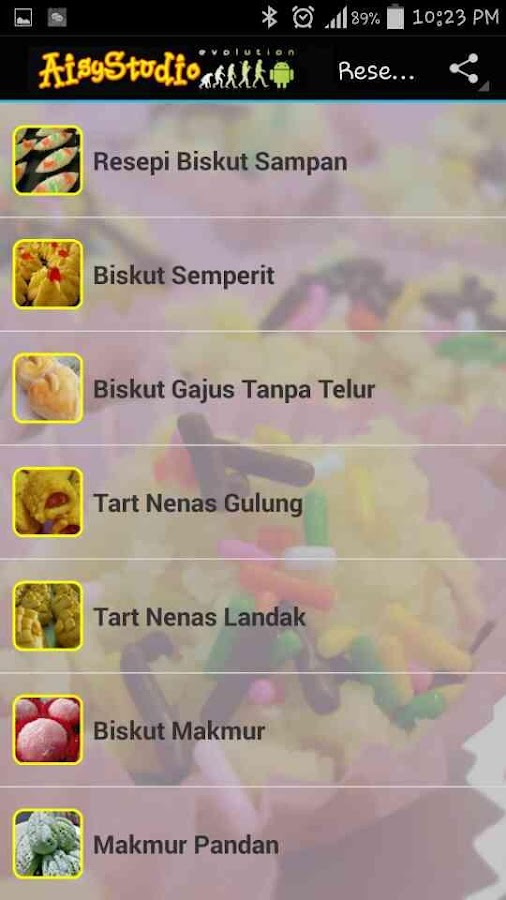
Task: Tap the Makmur Pandan list entry
Action: [x=253, y=843]
